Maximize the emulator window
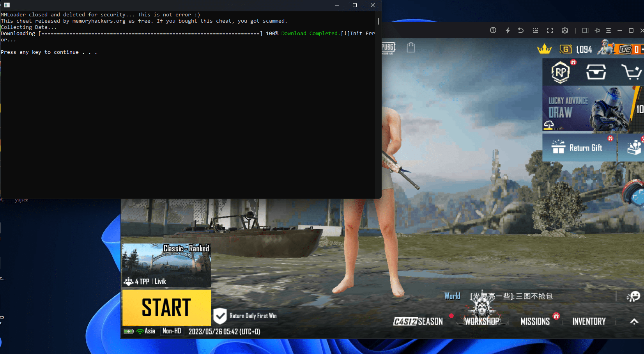The height and width of the screenshot is (354, 644). point(631,30)
